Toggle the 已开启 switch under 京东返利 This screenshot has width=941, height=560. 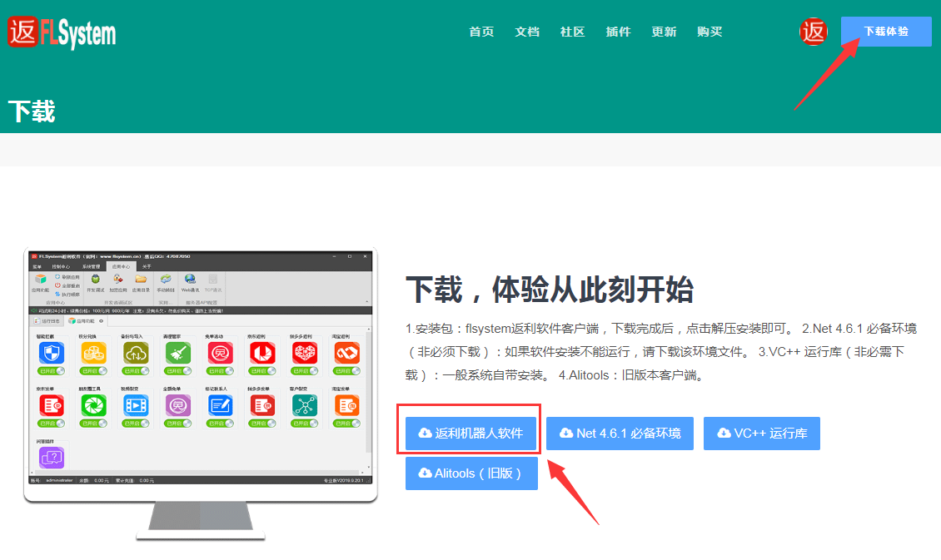[262, 371]
